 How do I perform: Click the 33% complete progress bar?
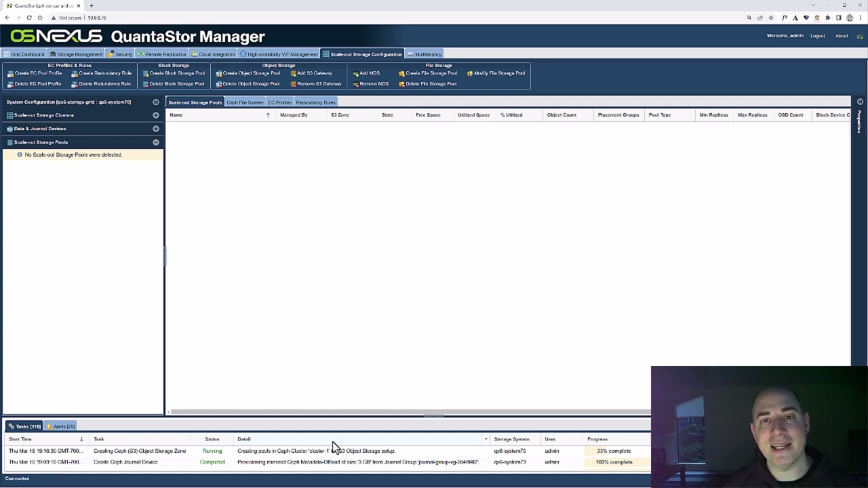(614, 451)
